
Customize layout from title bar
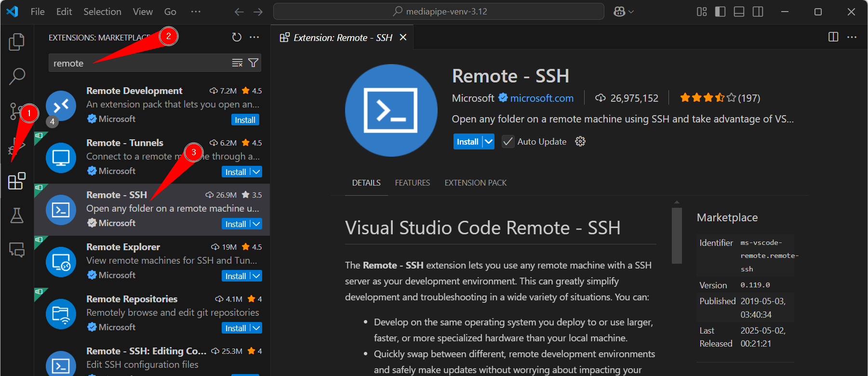tap(702, 12)
